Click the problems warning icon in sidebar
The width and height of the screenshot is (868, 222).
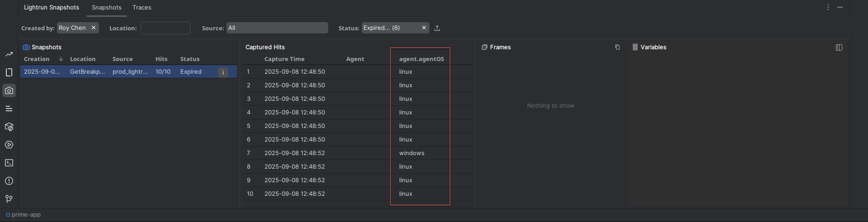click(x=9, y=181)
